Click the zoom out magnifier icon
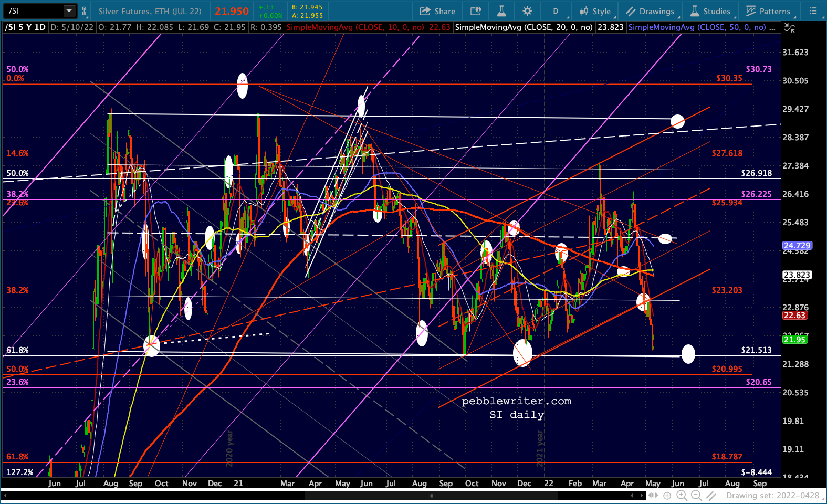827x504 pixels. pos(696,496)
